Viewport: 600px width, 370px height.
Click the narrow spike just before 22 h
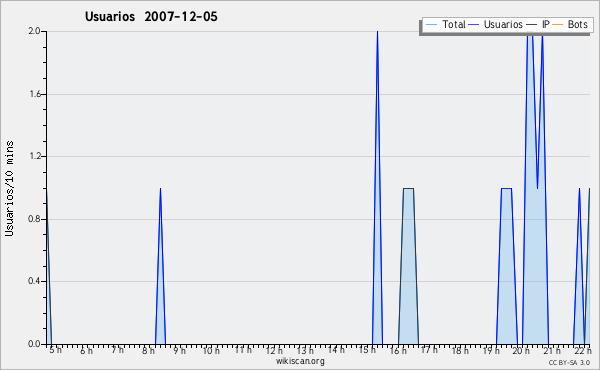pyautogui.click(x=579, y=266)
